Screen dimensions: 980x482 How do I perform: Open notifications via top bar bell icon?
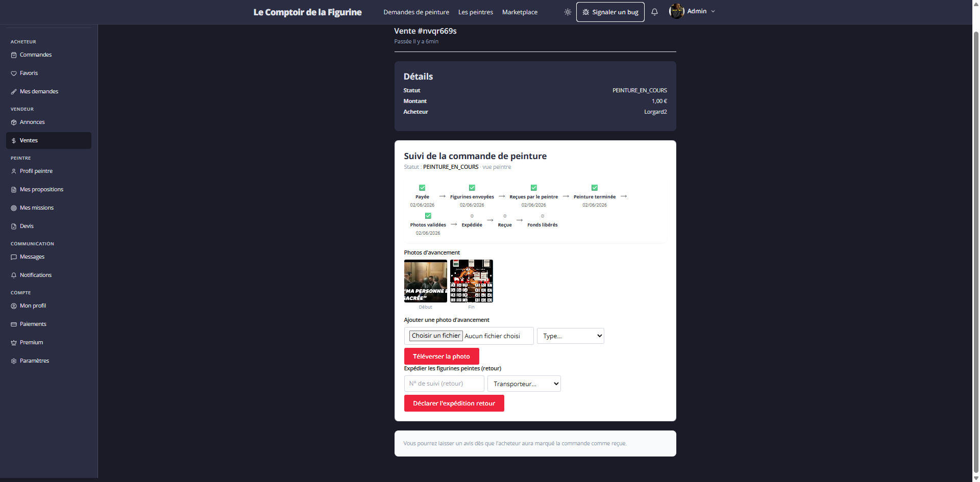click(654, 12)
